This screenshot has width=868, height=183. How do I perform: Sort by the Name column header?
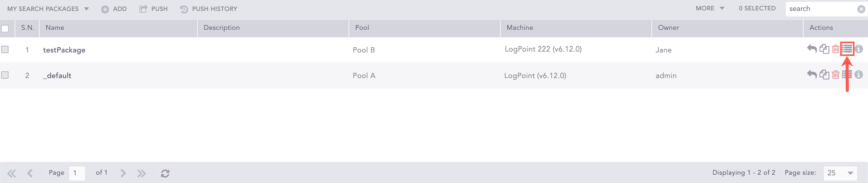coord(55,28)
